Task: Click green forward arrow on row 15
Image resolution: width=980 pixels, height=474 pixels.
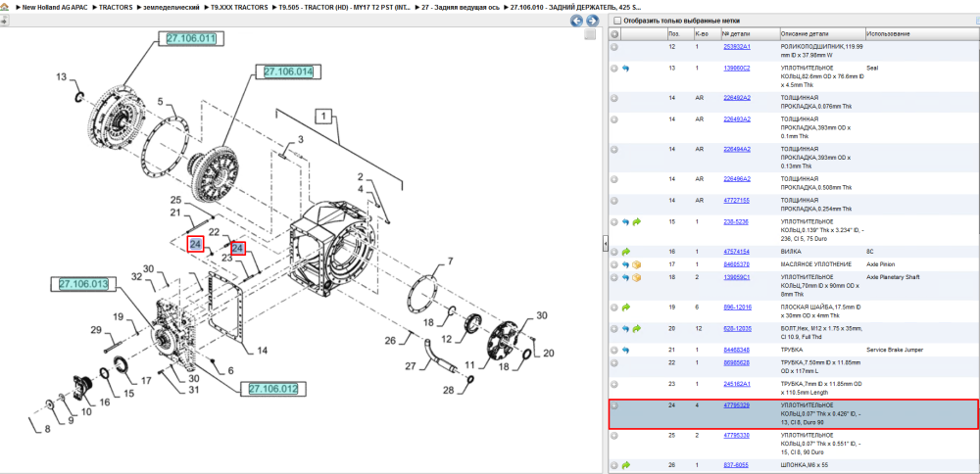Action: pyautogui.click(x=637, y=221)
